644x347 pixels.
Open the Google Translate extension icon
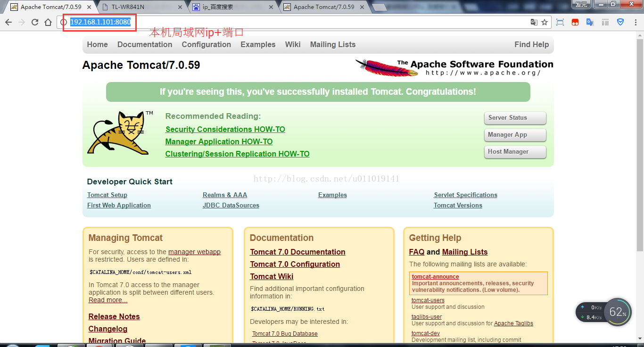[590, 22]
